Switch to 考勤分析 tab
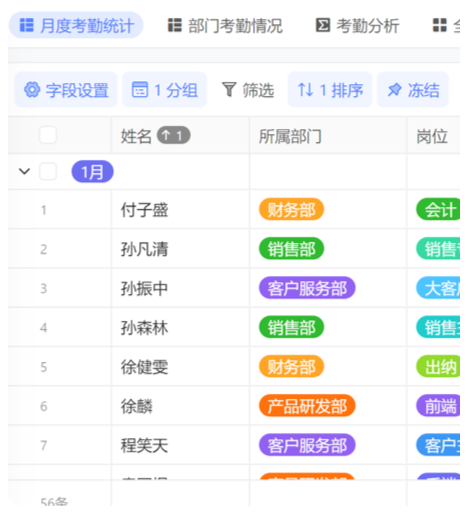 point(357,25)
